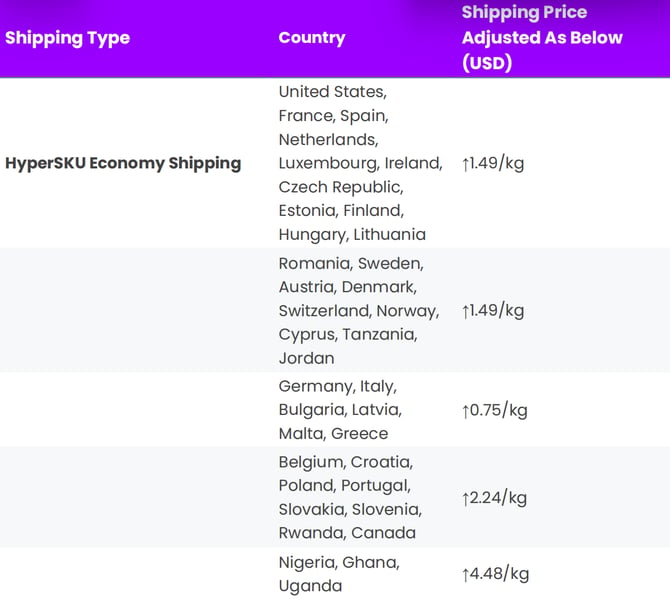Click the up arrow beside the 0.75/kg price
This screenshot has width=670, height=599.
pos(466,410)
